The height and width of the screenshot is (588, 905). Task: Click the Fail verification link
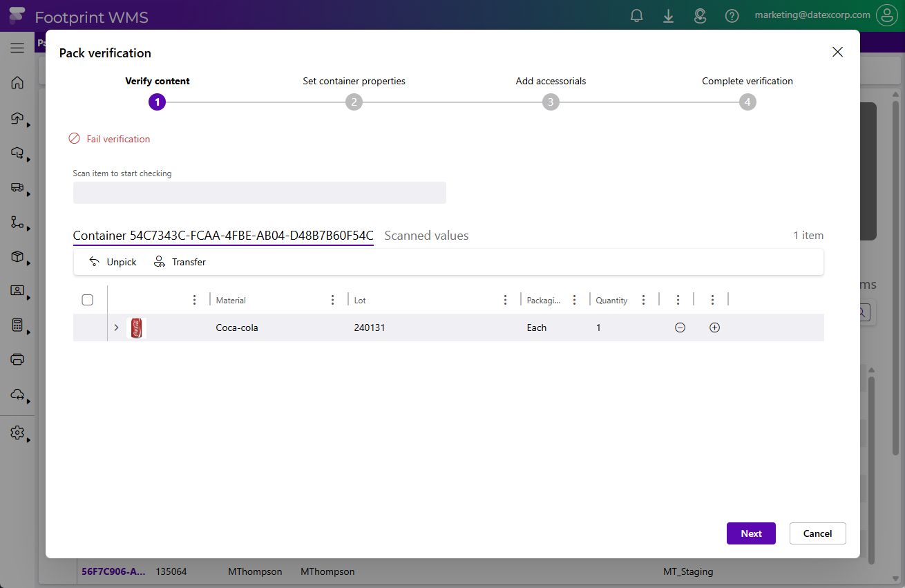pyautogui.click(x=117, y=139)
